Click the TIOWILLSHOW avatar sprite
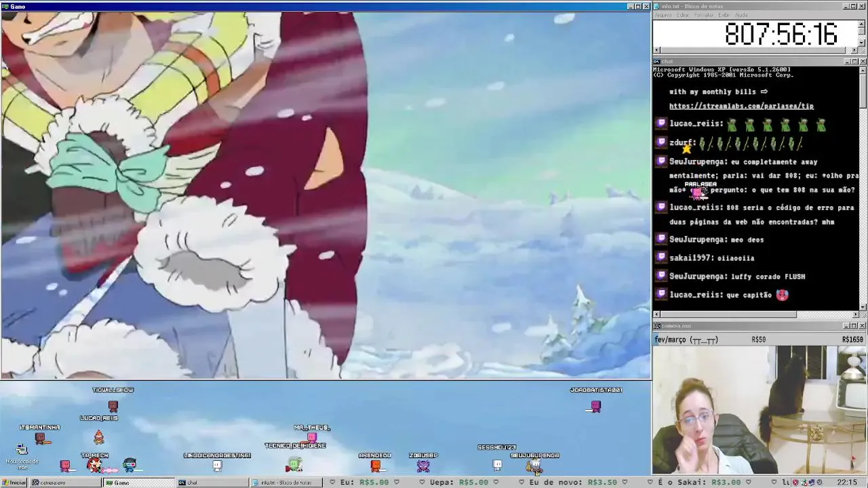The width and height of the screenshot is (868, 488). click(113, 406)
